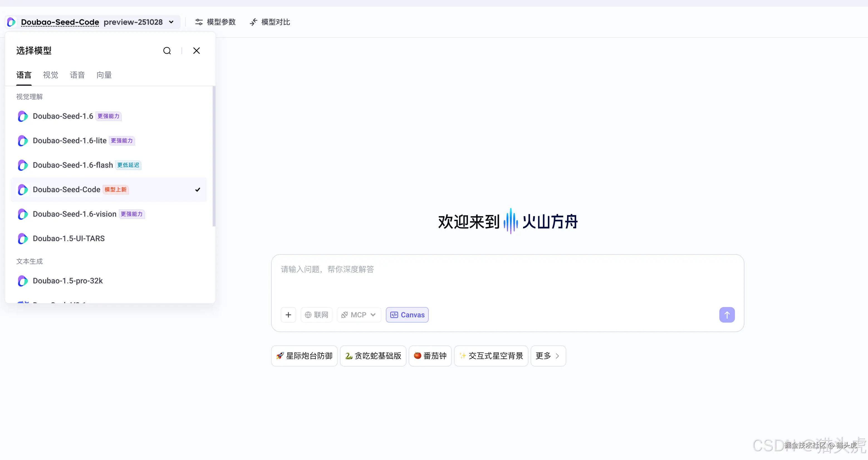The image size is (868, 460).
Task: Click the 贪吃蛇基础版 suggestion chip
Action: (373, 356)
